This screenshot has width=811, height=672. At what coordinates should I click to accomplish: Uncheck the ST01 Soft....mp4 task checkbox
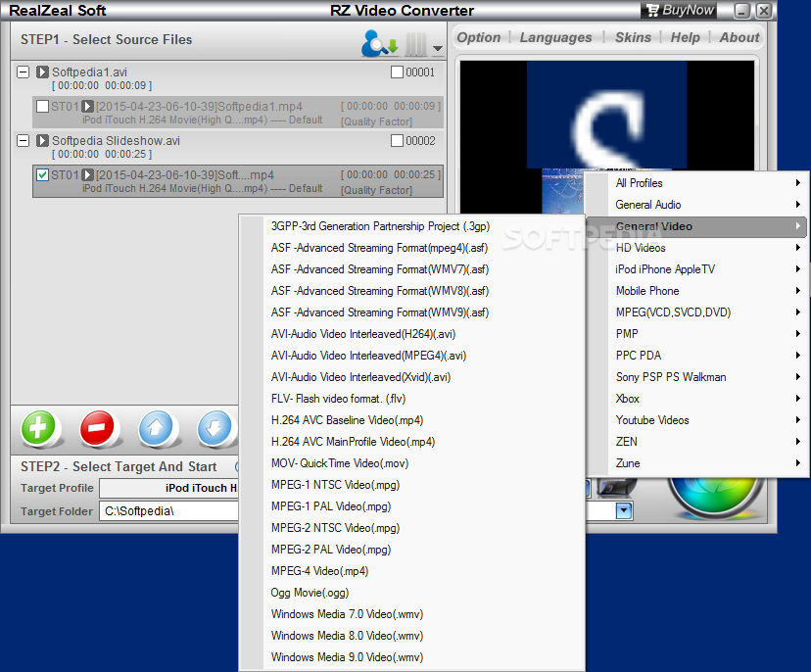pos(42,175)
